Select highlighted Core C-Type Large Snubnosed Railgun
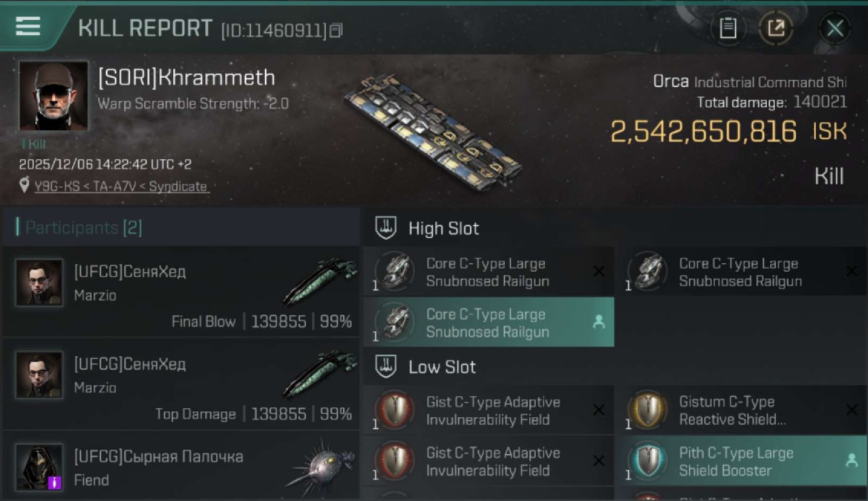The height and width of the screenshot is (501, 868). point(488,323)
